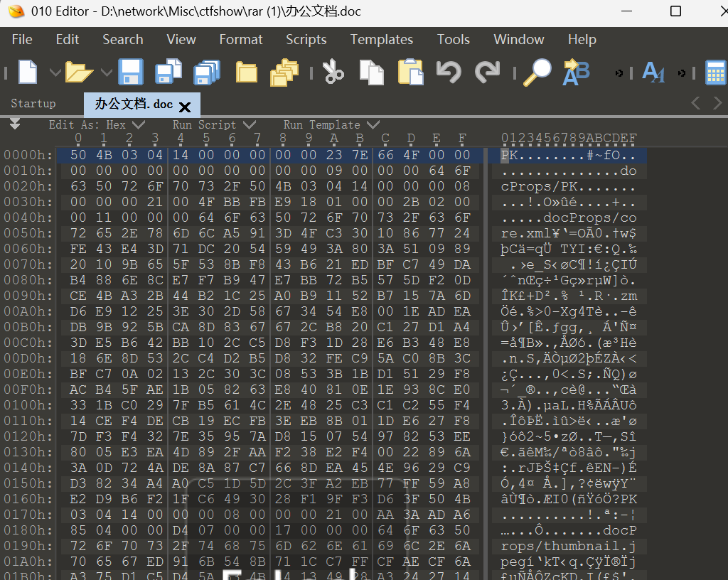Cut selection with the scissors icon
This screenshot has height=580, width=728.
coord(332,72)
